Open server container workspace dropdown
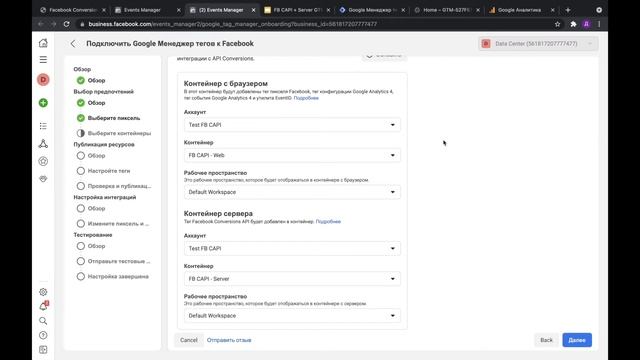Viewport: 640px width, 360px height. coord(292,316)
